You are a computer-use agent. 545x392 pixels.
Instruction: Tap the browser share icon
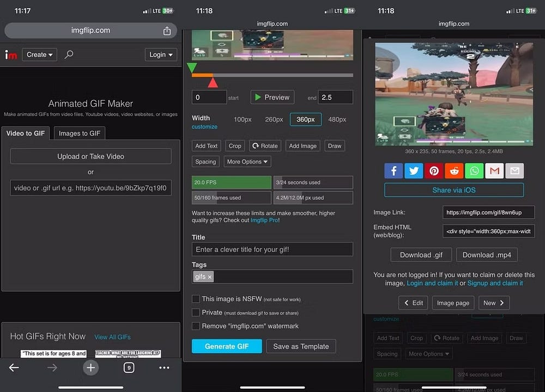pos(167,31)
